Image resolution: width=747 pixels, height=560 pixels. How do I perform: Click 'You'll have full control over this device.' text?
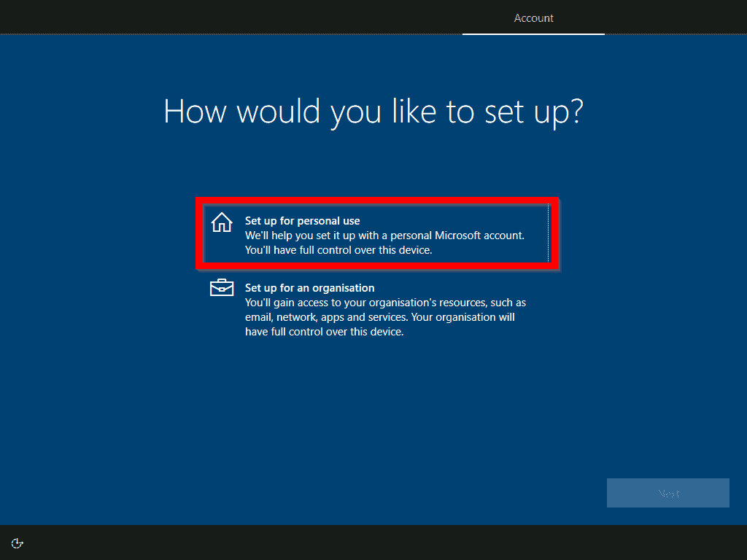(x=338, y=250)
